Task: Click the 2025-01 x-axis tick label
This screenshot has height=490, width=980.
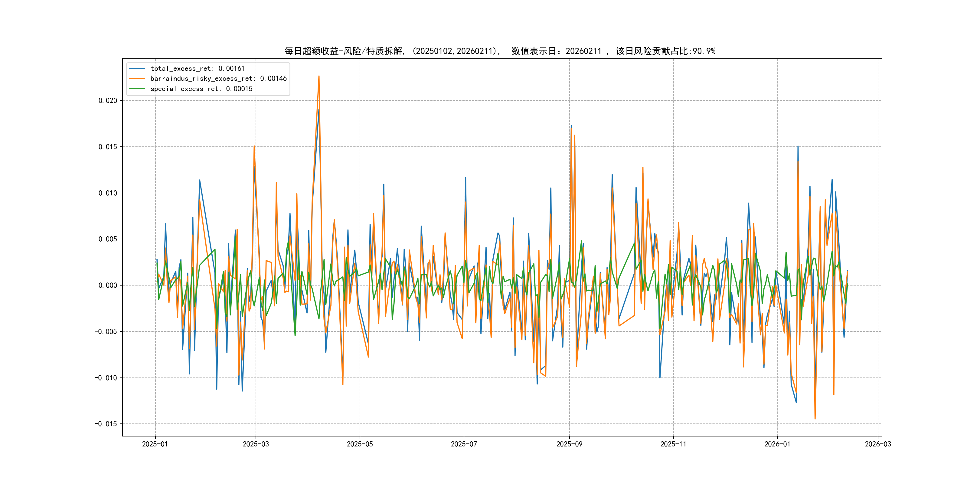Action: point(155,444)
